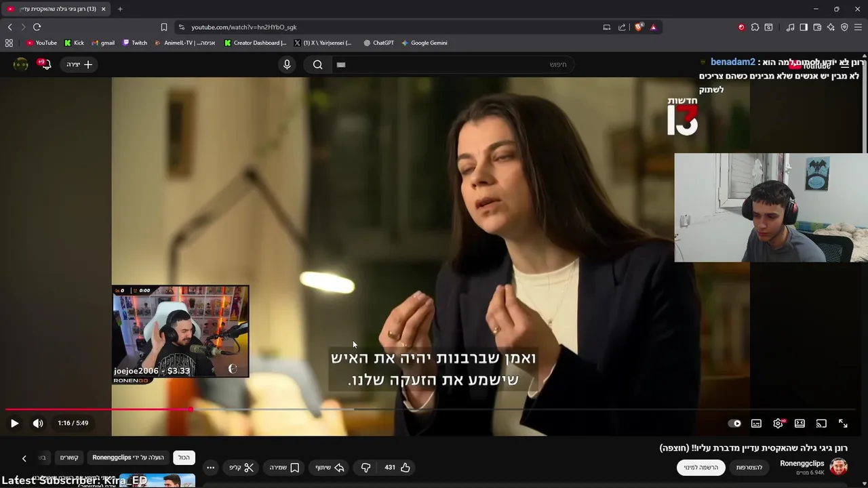Screen dimensions: 868x488
Task: Create a clip with קליפ button
Action: (241, 468)
